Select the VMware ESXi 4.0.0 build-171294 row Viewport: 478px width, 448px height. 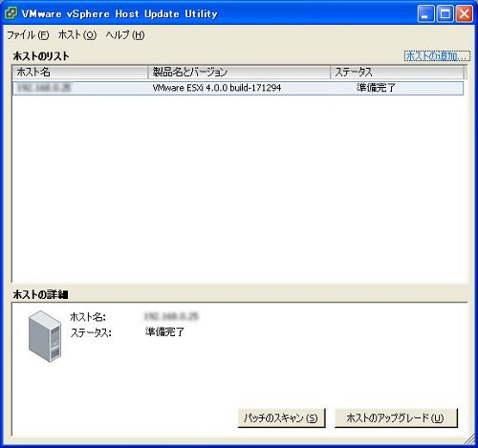click(x=238, y=88)
